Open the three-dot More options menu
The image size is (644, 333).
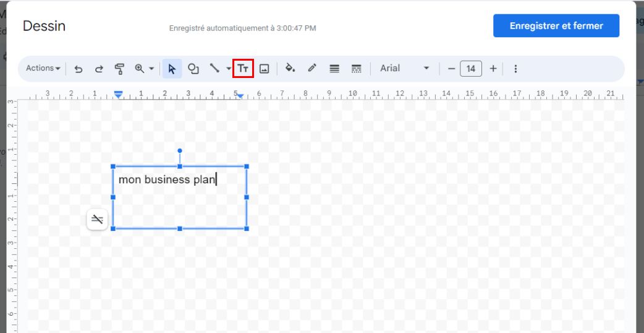pos(516,69)
